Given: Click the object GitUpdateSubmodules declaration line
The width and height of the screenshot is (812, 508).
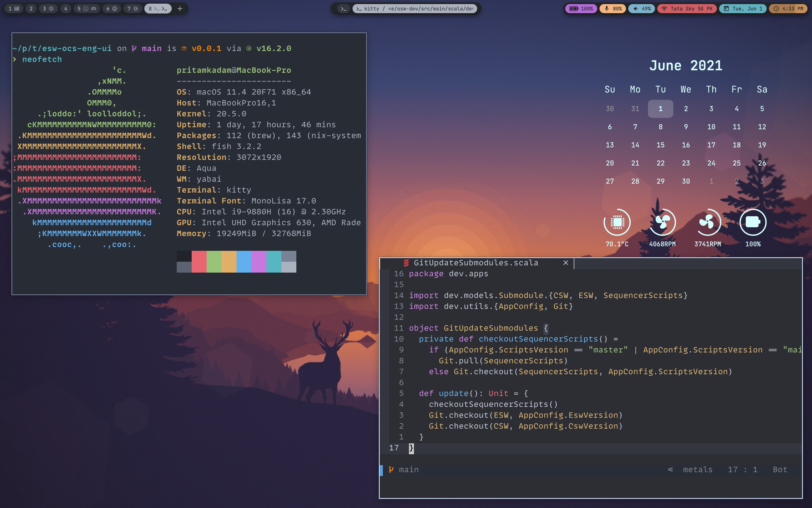Looking at the screenshot, I should pos(478,328).
